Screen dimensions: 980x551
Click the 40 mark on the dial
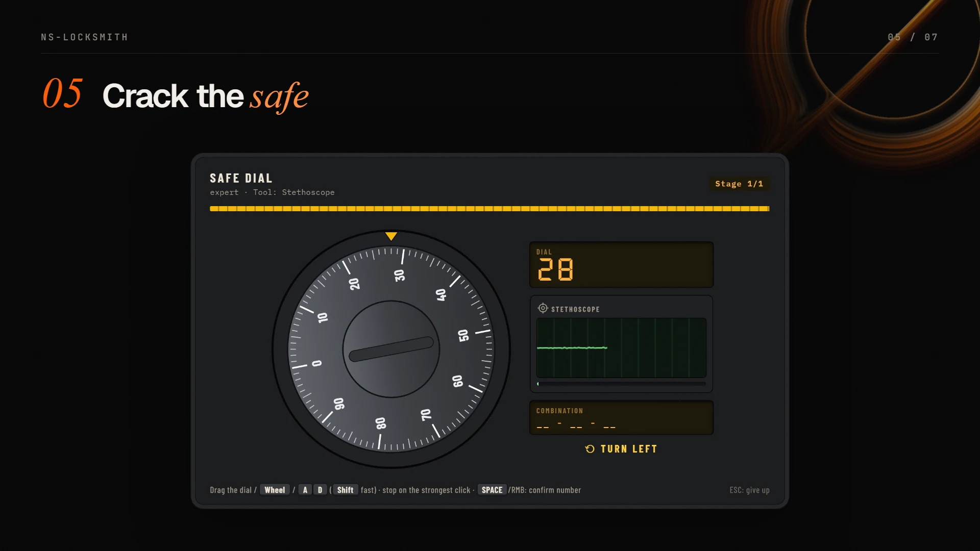point(441,295)
